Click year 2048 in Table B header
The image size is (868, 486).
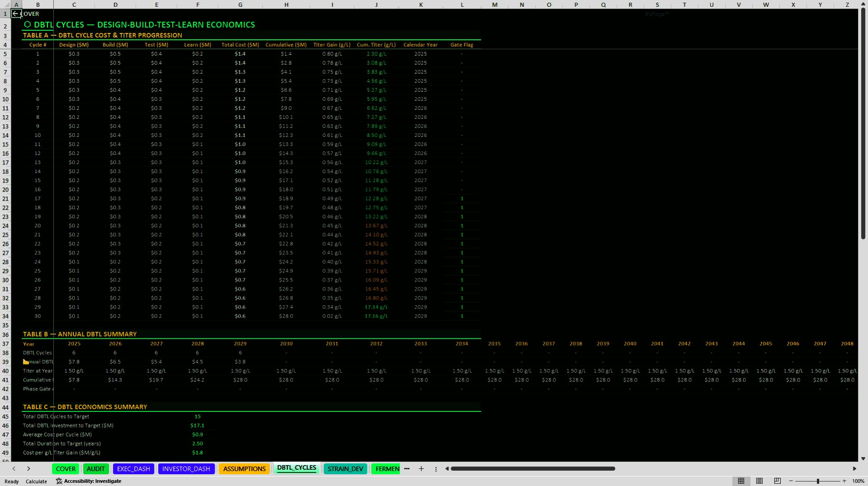click(x=847, y=344)
